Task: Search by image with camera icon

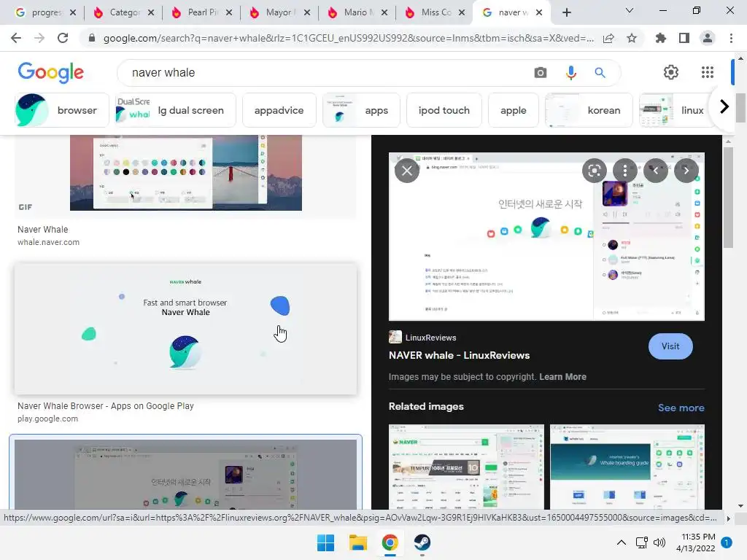Action: pyautogui.click(x=541, y=73)
